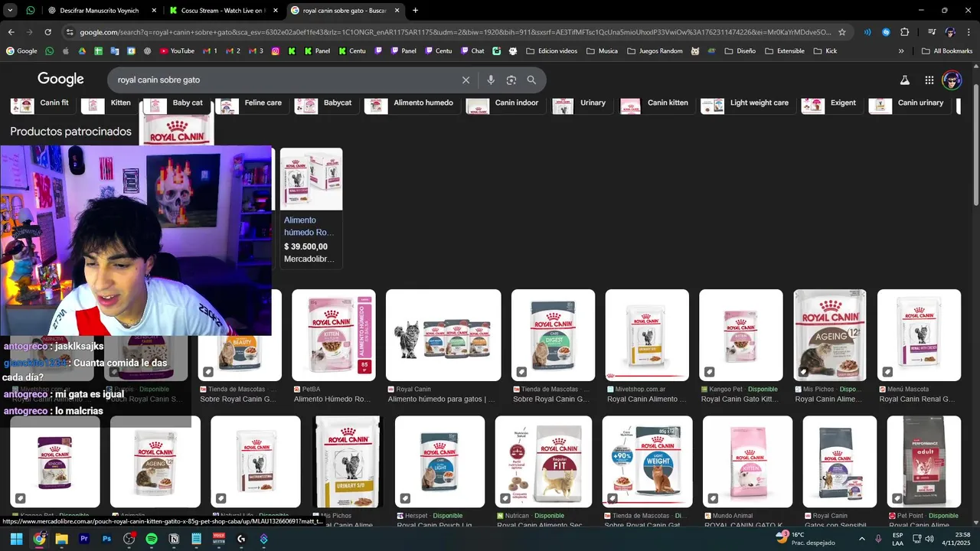Click the magnifier search submit icon
Screen dimensions: 980x551
(531, 80)
